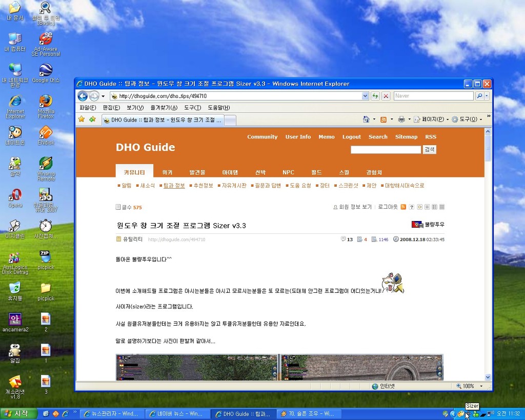The image size is (525, 420).
Task: Switch to 뉴스관리자 taskbar window
Action: [112, 414]
